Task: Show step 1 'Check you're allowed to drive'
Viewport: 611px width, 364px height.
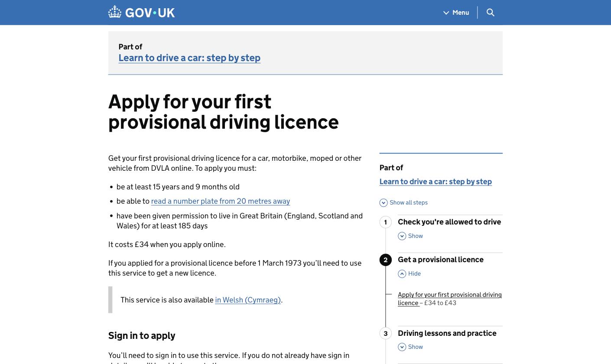Action: point(410,236)
